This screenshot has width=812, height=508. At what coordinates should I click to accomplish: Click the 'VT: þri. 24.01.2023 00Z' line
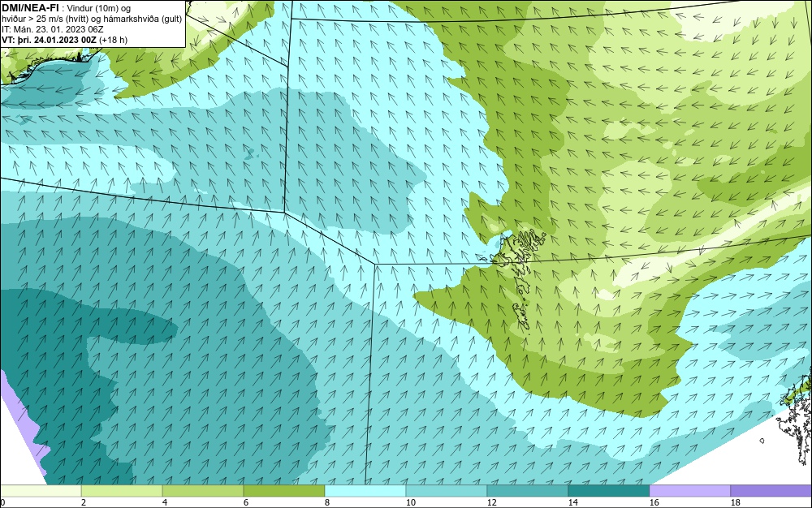tap(50, 40)
